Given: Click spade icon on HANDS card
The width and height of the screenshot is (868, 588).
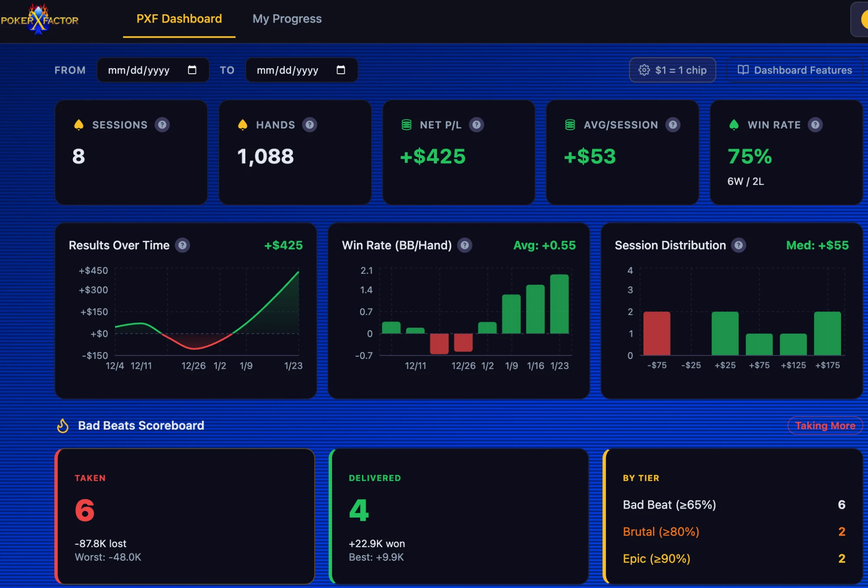Looking at the screenshot, I should pyautogui.click(x=243, y=125).
